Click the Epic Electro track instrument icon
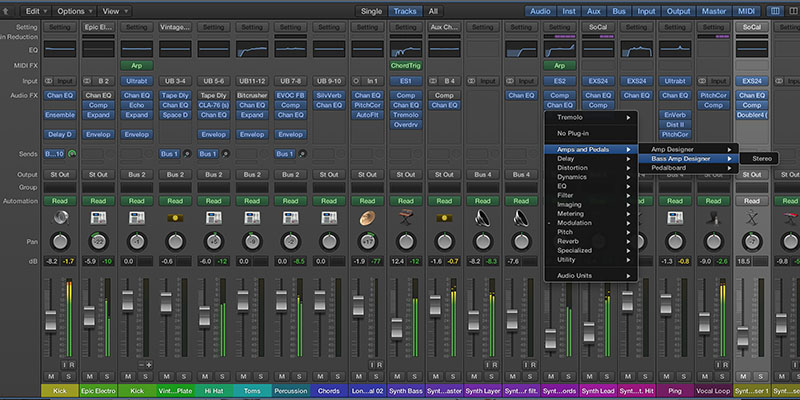The height and width of the screenshot is (400, 800). point(98,217)
